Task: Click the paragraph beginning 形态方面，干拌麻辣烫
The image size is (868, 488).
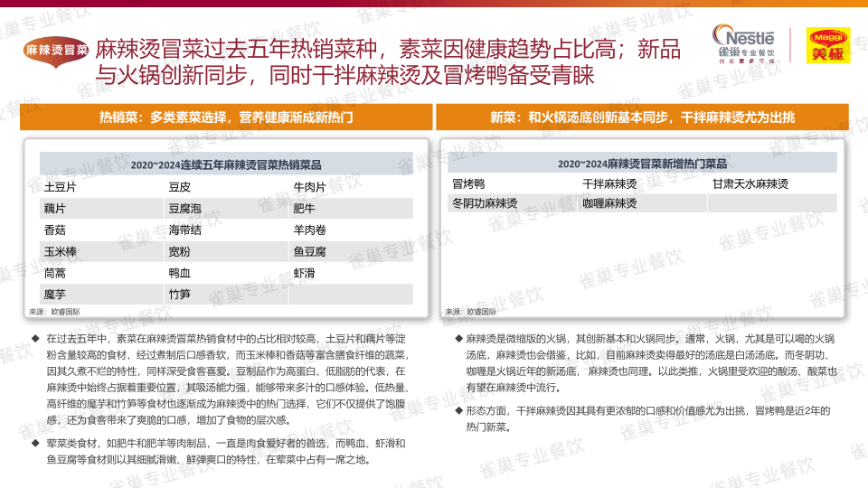Action: (647, 418)
